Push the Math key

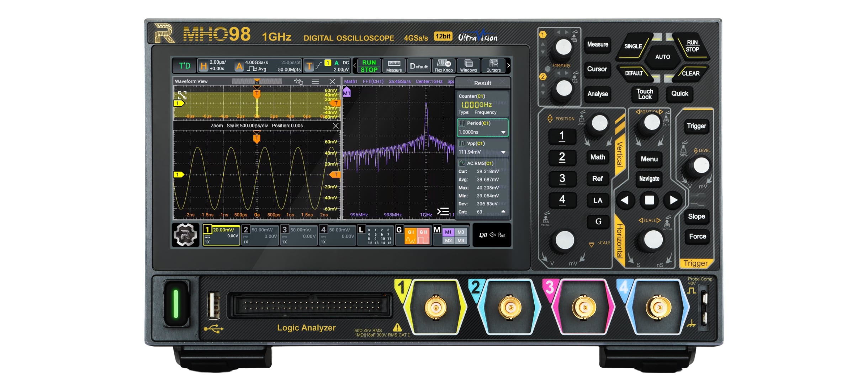[x=598, y=157]
